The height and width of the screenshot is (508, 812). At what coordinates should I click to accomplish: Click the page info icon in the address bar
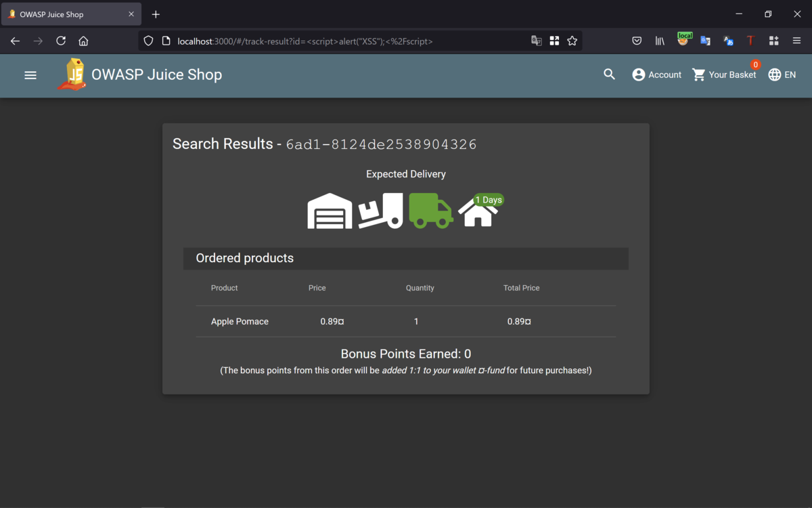click(x=166, y=41)
